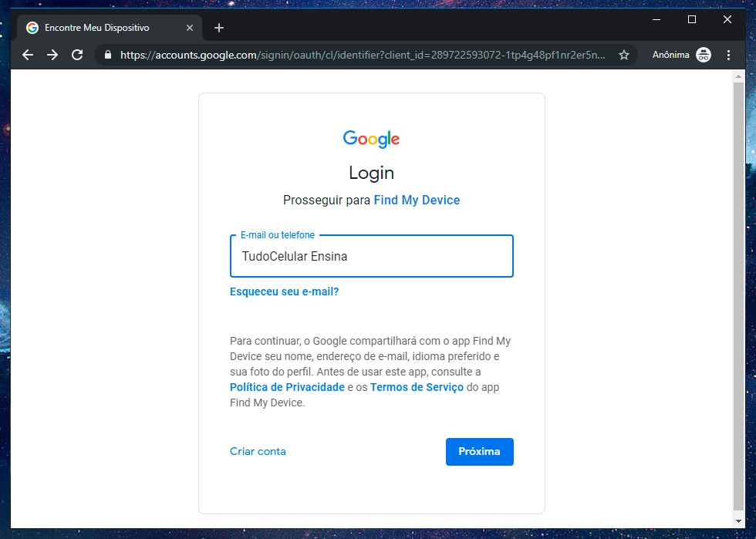Bookmark page with the star icon
Screen dimensions: 756x539
(624, 56)
